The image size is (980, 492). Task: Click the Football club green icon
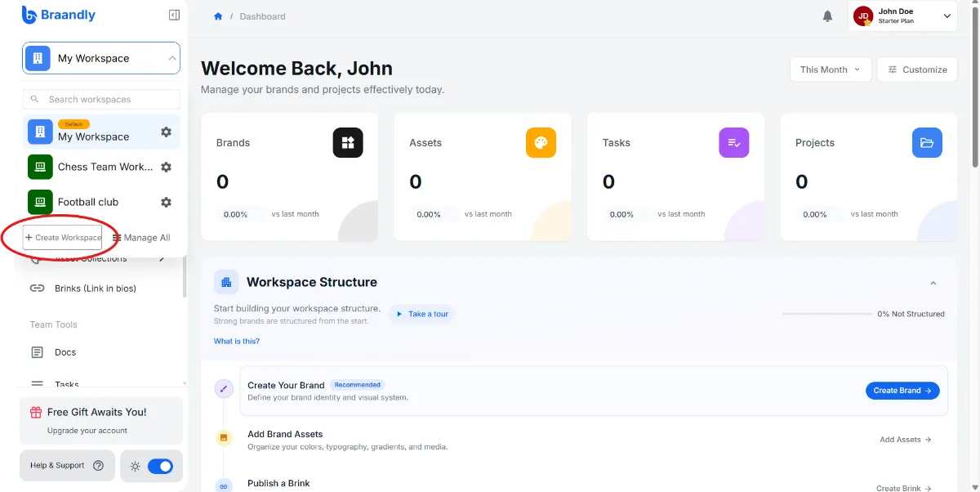pos(40,202)
